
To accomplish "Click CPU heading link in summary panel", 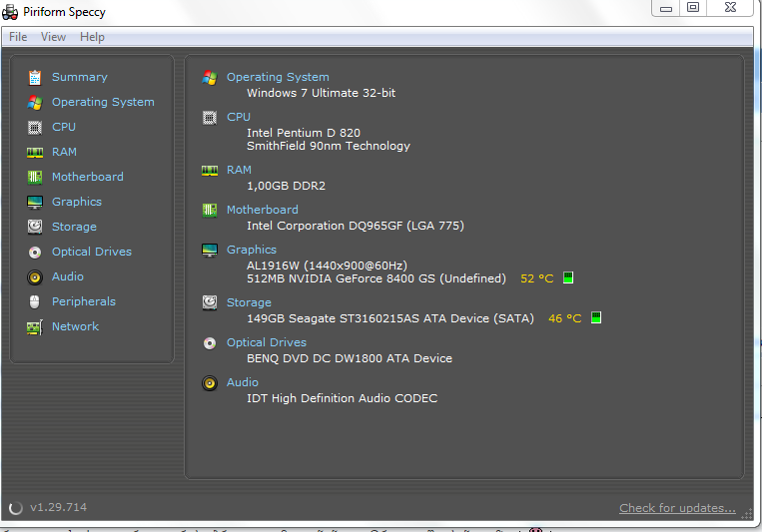I will click(x=239, y=117).
